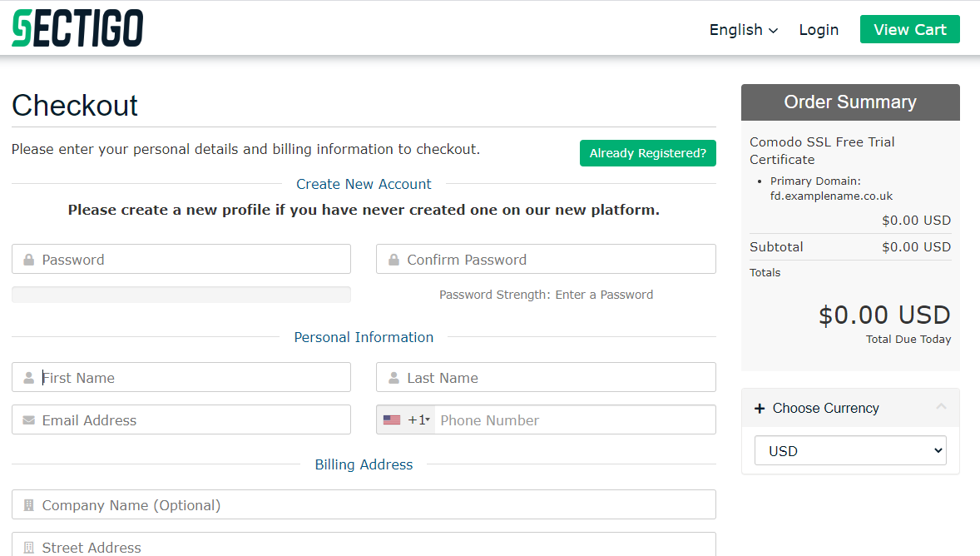The image size is (980, 556).
Task: Open the USD currency select box
Action: pyautogui.click(x=849, y=451)
